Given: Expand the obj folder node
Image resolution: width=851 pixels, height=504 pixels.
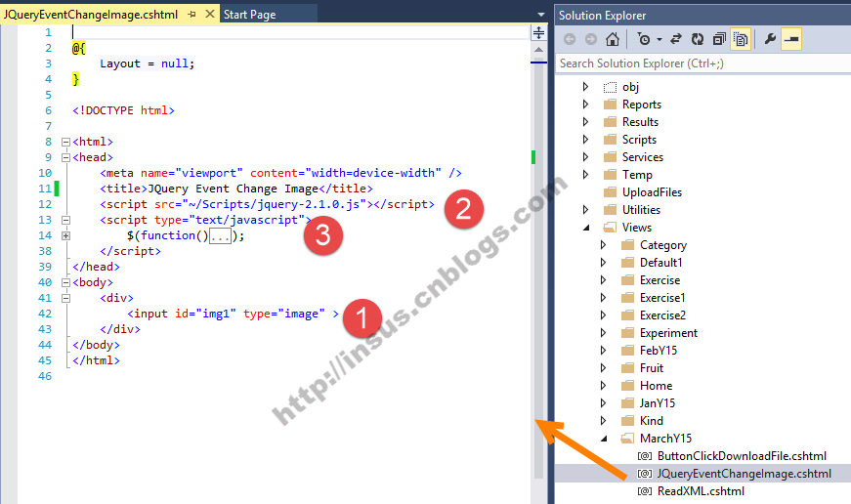Looking at the screenshot, I should tap(585, 87).
